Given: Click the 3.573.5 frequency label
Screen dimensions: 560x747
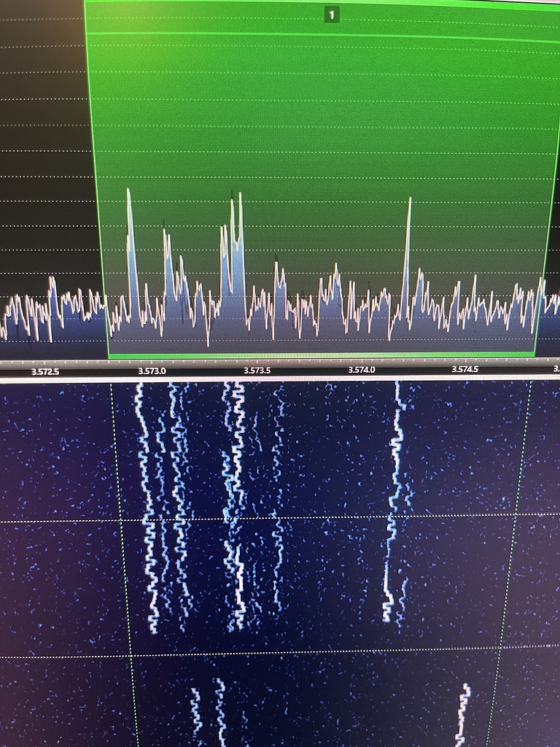Looking at the screenshot, I should (257, 370).
